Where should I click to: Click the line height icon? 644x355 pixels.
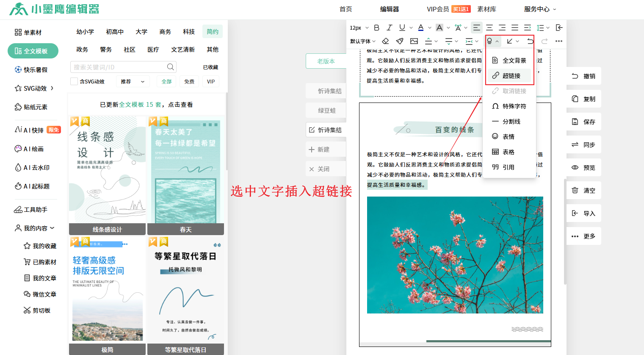540,28
